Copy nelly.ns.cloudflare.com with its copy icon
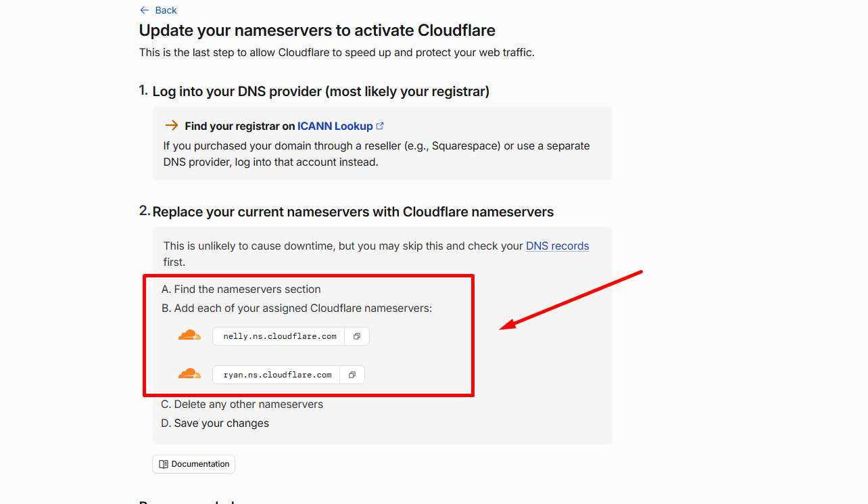The image size is (868, 504). click(x=357, y=336)
